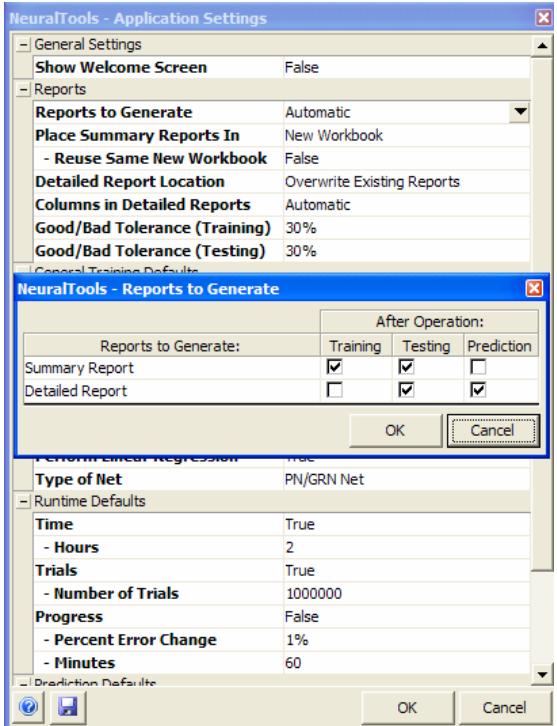Click the Testing column header
Viewport: 557px width, 726px height.
[x=427, y=346]
